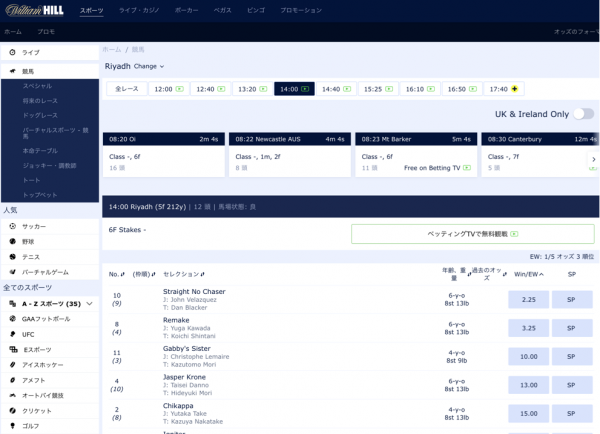The width and height of the screenshot is (600, 434).
Task: Sort by the draw column arrows
Action: point(153,274)
